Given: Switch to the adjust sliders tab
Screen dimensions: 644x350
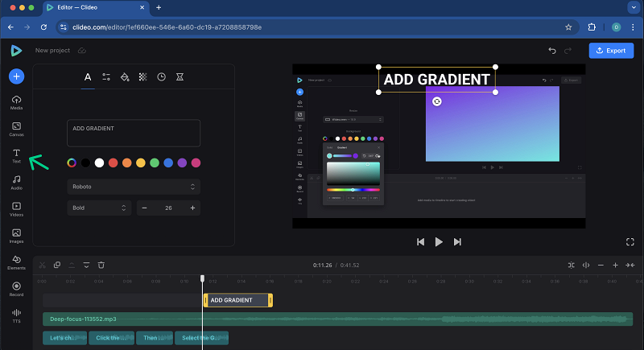Looking at the screenshot, I should click(106, 76).
